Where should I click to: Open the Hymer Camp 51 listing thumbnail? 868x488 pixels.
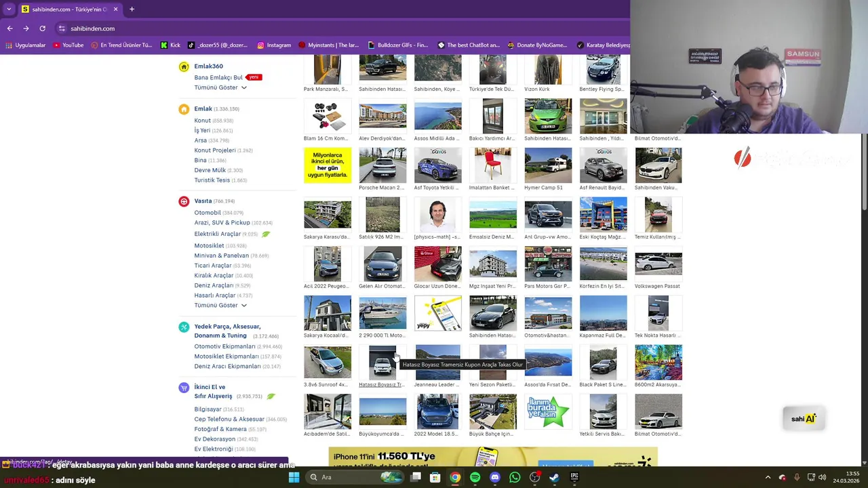(548, 165)
